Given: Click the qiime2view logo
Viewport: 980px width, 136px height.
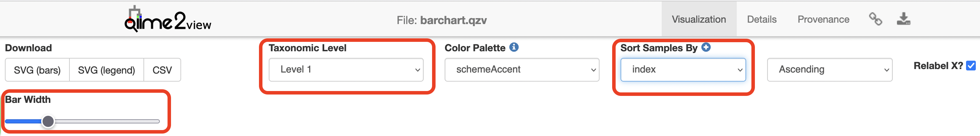Looking at the screenshot, I should 168,20.
